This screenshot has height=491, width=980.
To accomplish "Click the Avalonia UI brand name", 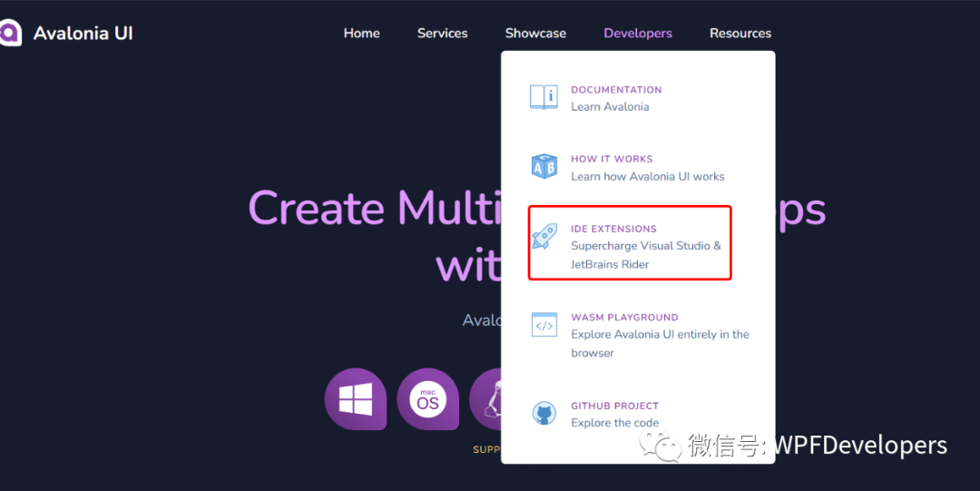I will point(83,34).
